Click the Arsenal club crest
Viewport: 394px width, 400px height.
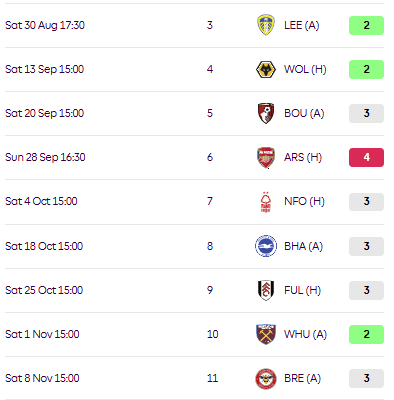266,157
